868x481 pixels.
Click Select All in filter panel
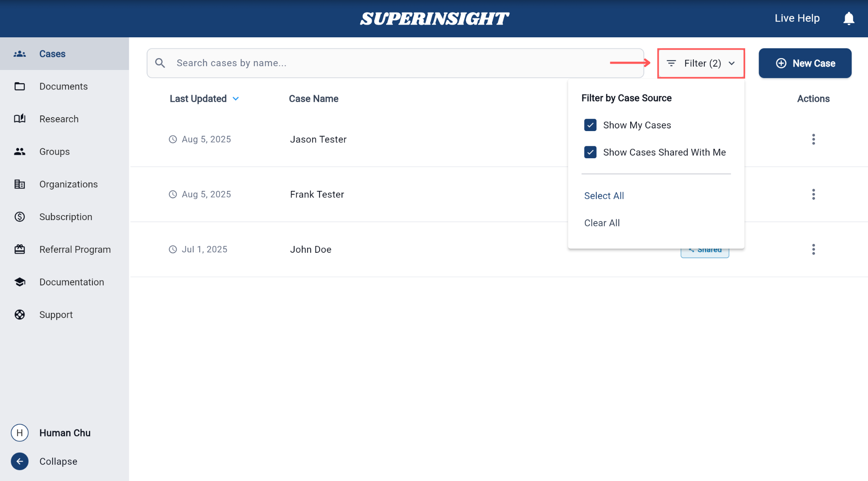604,196
